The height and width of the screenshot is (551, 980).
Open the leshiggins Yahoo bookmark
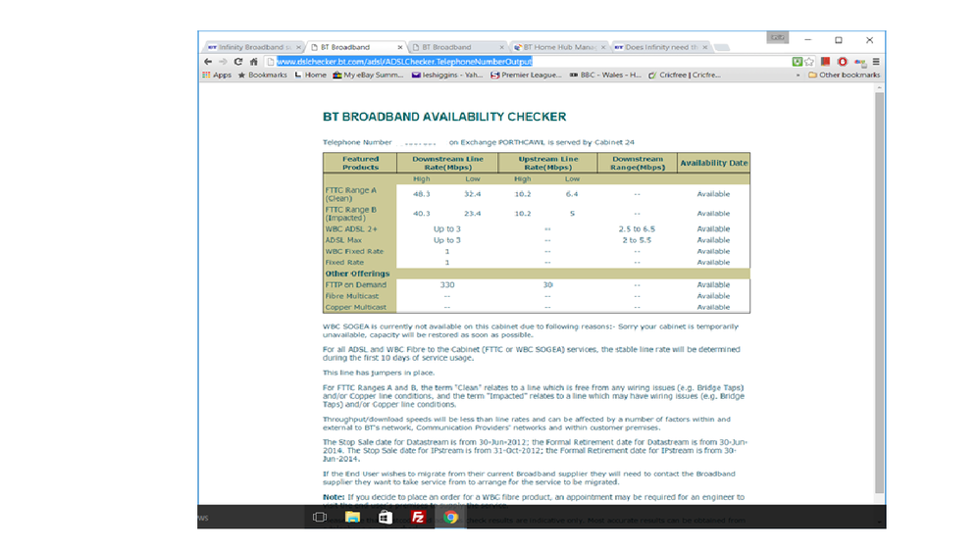447,75
